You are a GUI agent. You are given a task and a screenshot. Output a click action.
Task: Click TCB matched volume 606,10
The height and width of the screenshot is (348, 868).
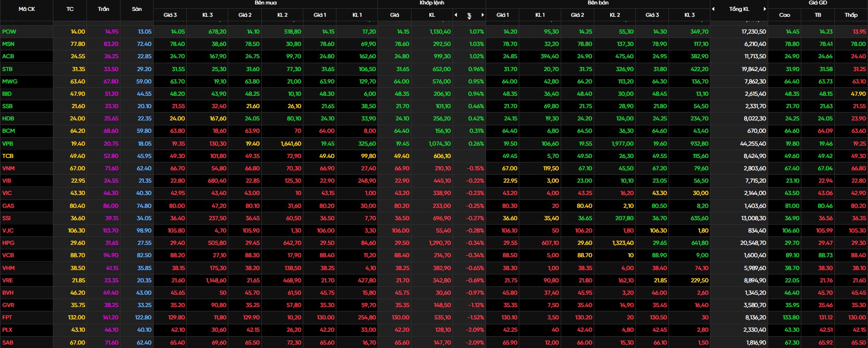point(442,156)
